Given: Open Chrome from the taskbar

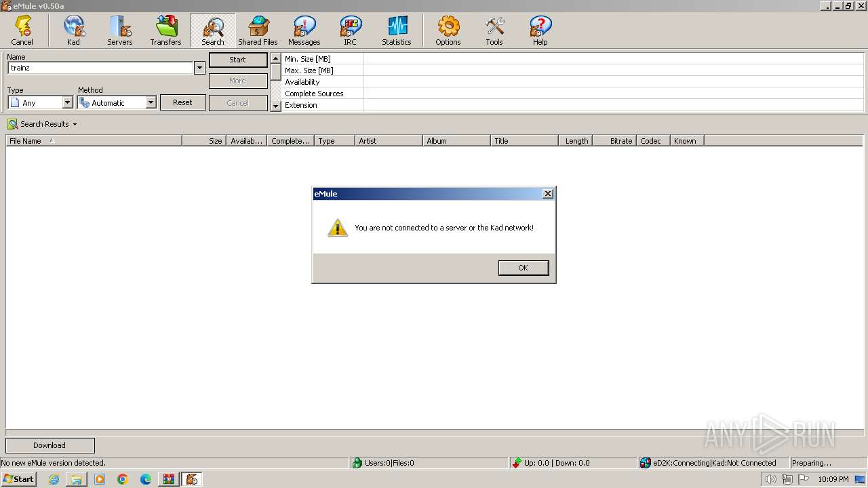Looking at the screenshot, I should (123, 479).
